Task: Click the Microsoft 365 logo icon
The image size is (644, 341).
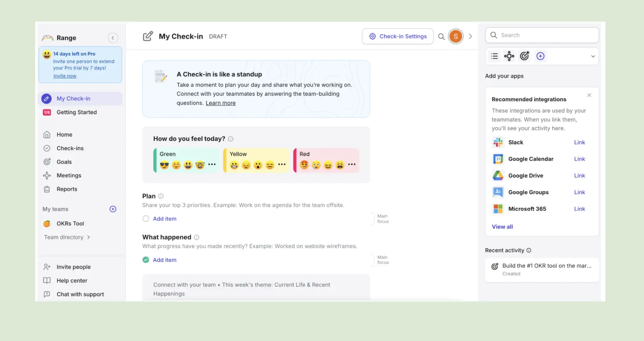Action: (498, 209)
